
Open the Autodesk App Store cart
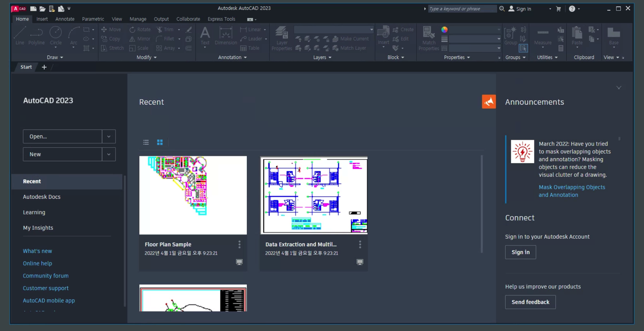click(x=559, y=9)
